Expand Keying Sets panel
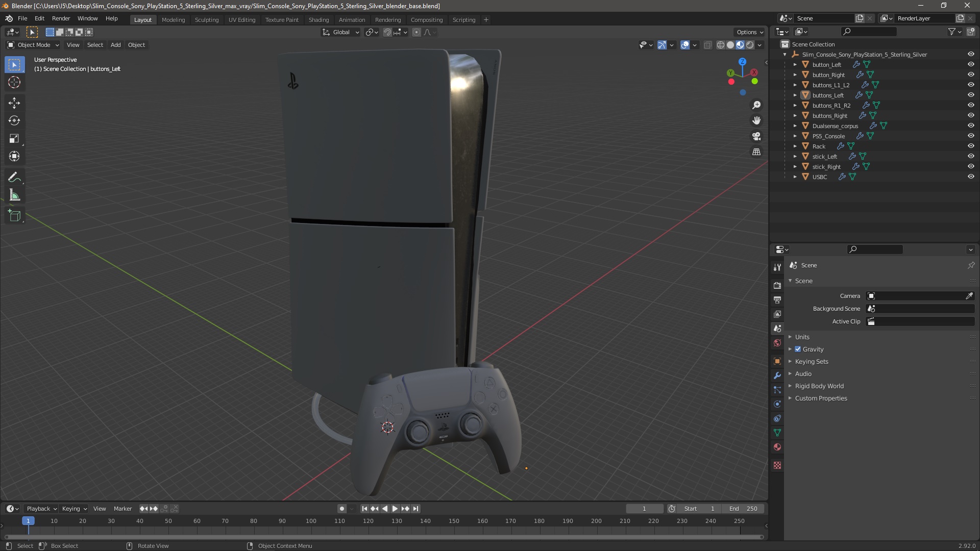Image resolution: width=980 pixels, height=551 pixels. (x=812, y=362)
